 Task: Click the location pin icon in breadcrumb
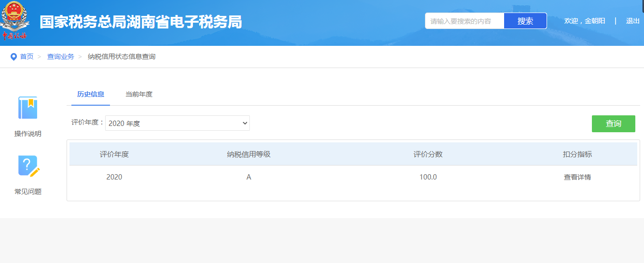pyautogui.click(x=14, y=57)
